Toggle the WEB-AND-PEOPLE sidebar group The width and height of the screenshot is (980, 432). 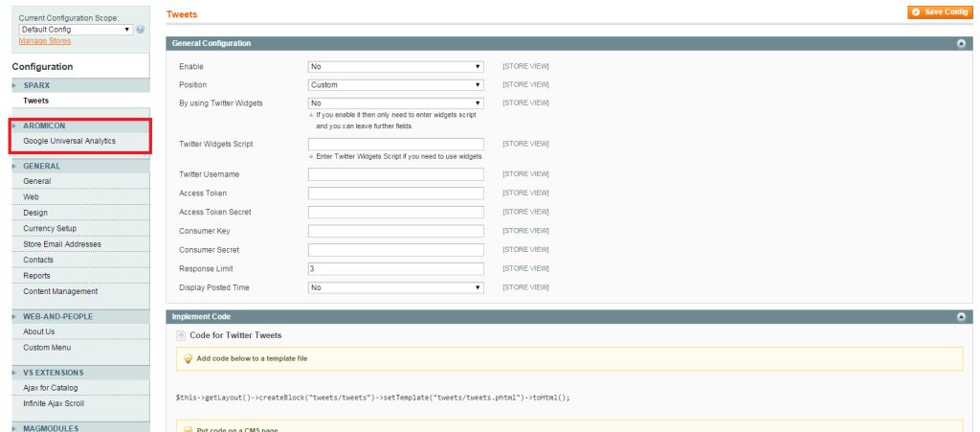tap(80, 317)
